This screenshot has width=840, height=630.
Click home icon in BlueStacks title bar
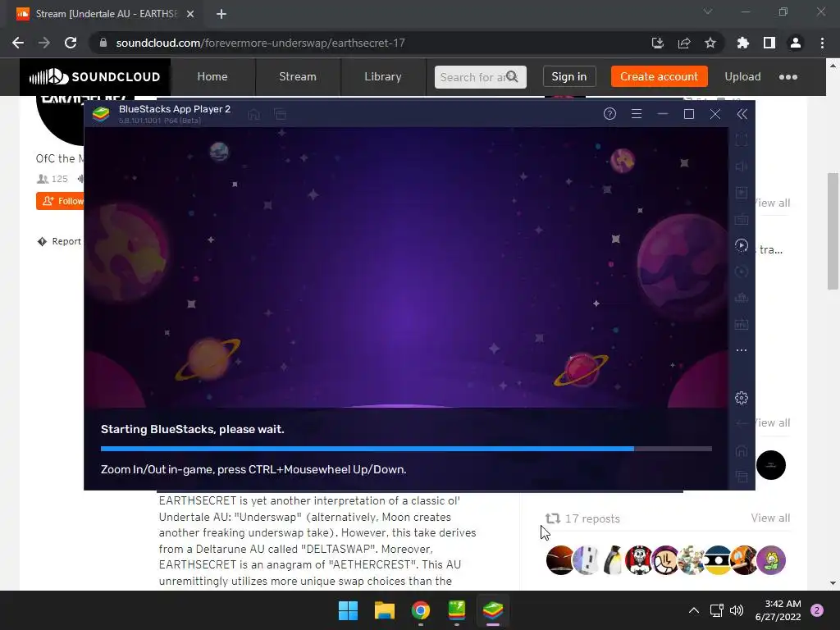point(254,113)
